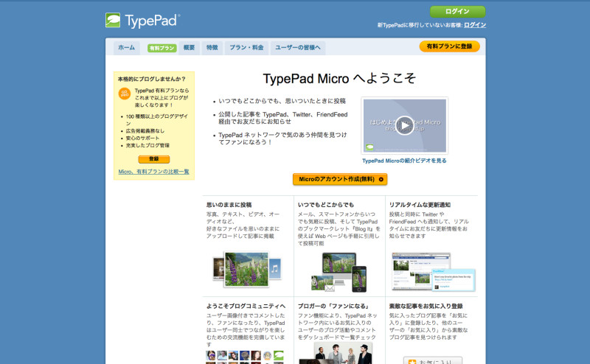This screenshot has height=364, width=590.
Task: Switch to the 概要 tab
Action: click(189, 48)
